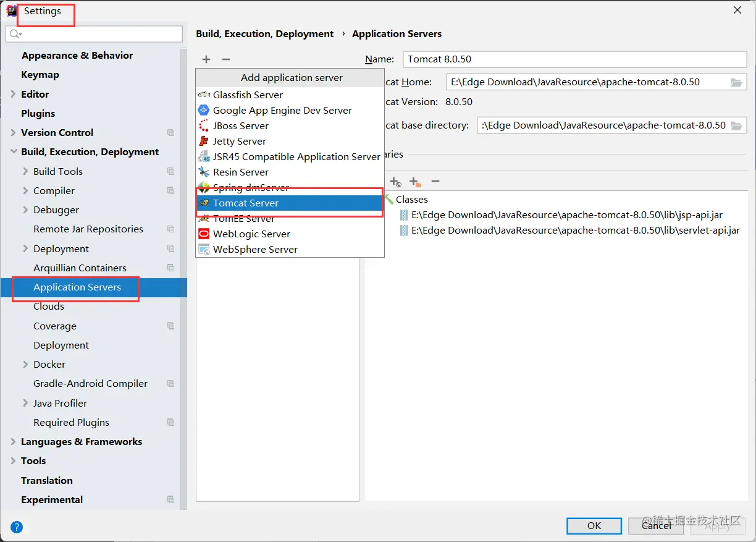Select JSR45 Compatible Application Server
Viewport: 756px width, 542px height.
pyautogui.click(x=290, y=156)
